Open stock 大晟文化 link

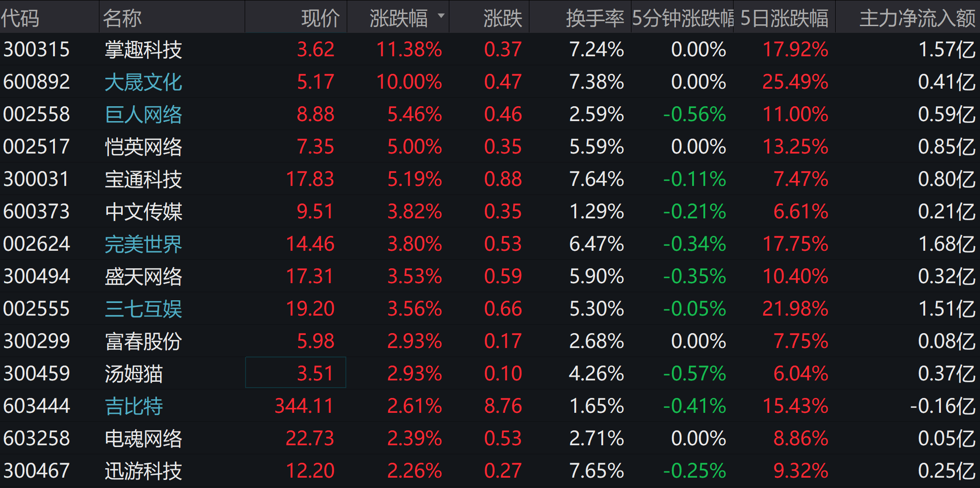pyautogui.click(x=143, y=82)
